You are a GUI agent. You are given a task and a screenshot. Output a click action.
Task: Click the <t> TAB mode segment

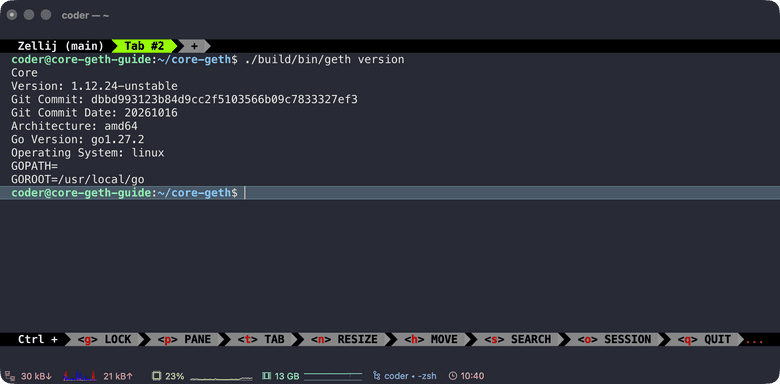[x=261, y=339]
